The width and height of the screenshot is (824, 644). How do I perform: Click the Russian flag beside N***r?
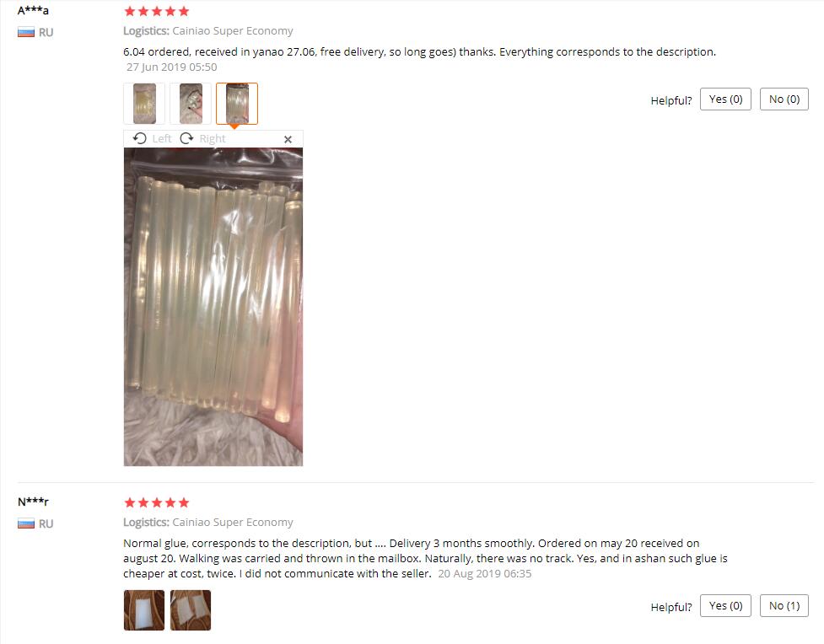(x=26, y=523)
